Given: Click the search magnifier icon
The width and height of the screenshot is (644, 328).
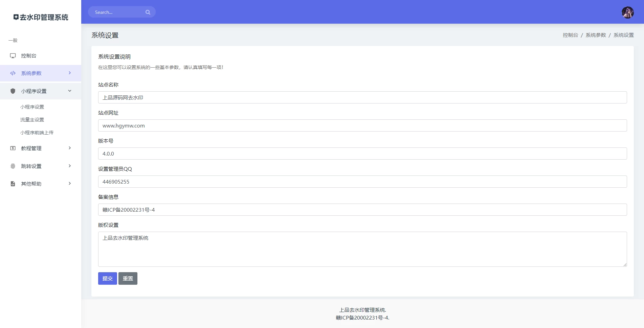Looking at the screenshot, I should click(x=148, y=12).
